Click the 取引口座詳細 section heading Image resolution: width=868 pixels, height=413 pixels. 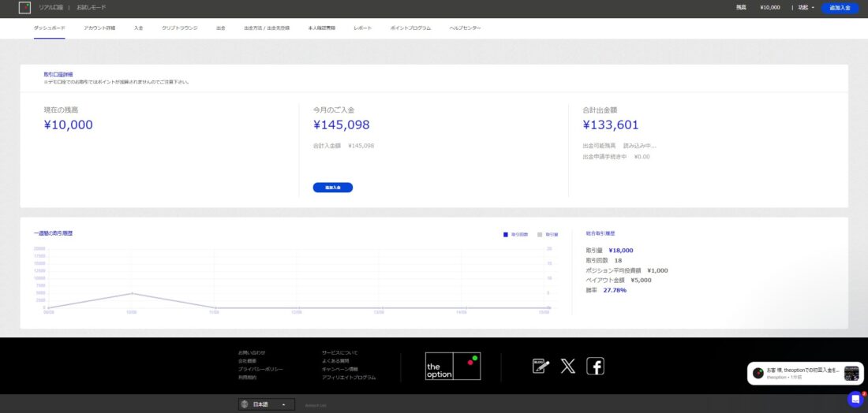58,74
